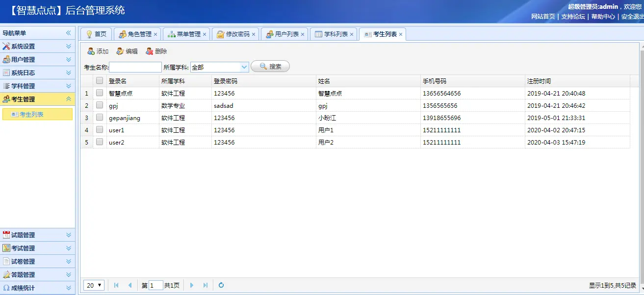Screen dimensions: 644x295
Task: Switch to the 首页 tab
Action: [x=96, y=34]
